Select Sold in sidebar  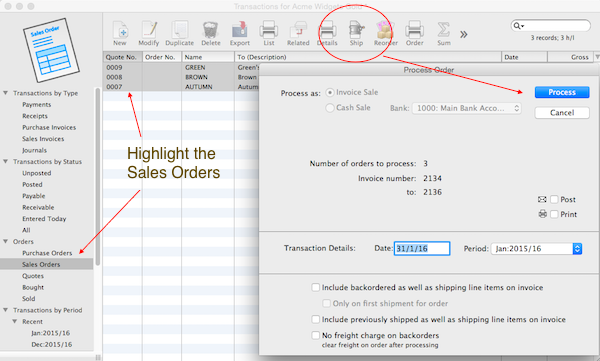[x=28, y=299]
